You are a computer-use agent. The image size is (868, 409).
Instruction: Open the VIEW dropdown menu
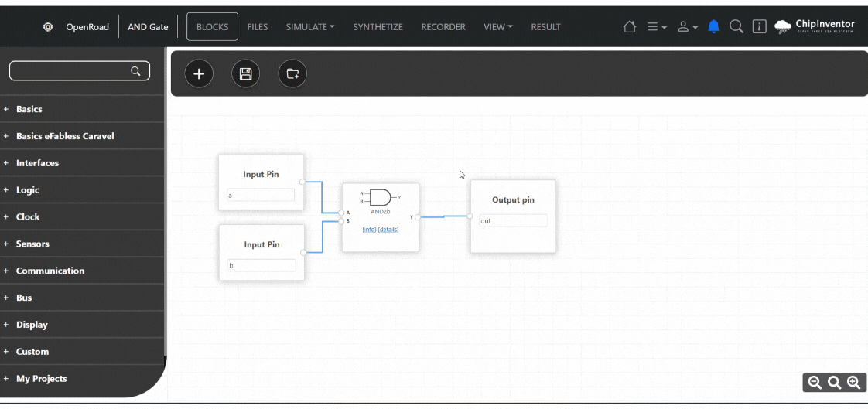[498, 26]
